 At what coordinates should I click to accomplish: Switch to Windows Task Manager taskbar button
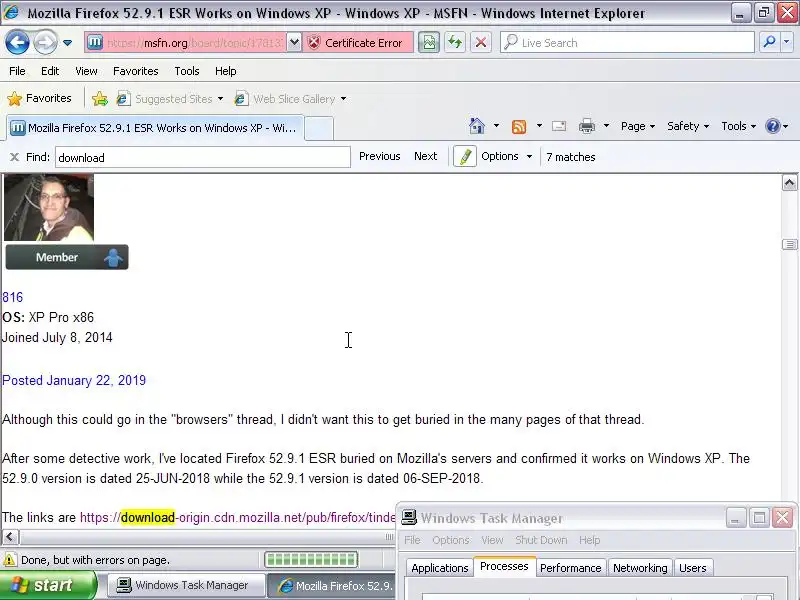186,585
